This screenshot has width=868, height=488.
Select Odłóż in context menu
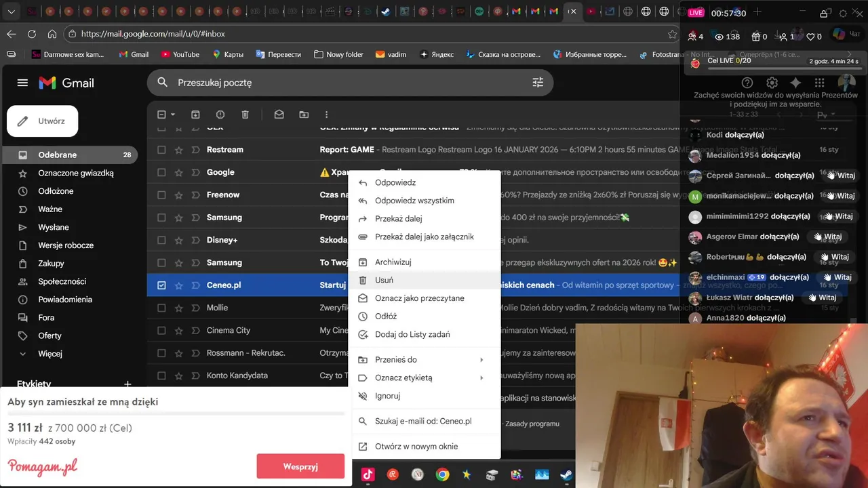(425, 317)
